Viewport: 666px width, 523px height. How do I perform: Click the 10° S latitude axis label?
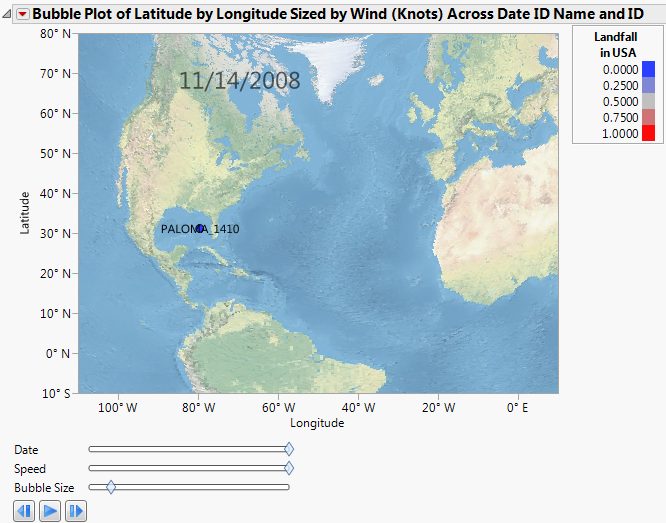pyautogui.click(x=56, y=393)
